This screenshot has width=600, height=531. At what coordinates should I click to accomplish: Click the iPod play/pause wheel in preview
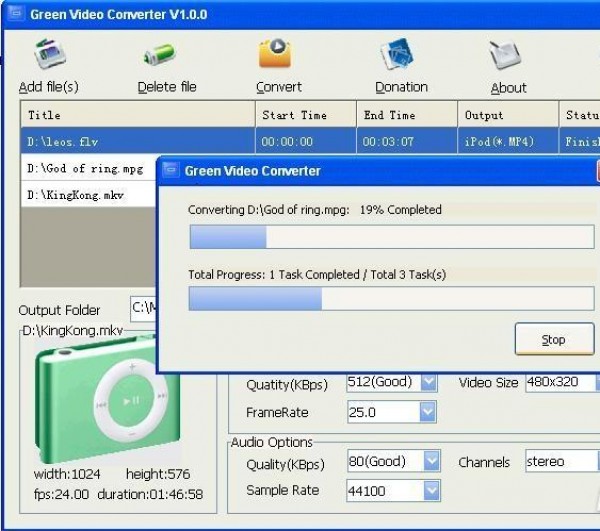click(x=132, y=401)
